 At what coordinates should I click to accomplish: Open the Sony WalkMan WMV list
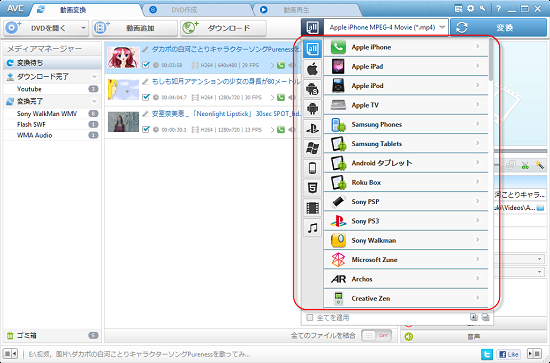coord(53,114)
